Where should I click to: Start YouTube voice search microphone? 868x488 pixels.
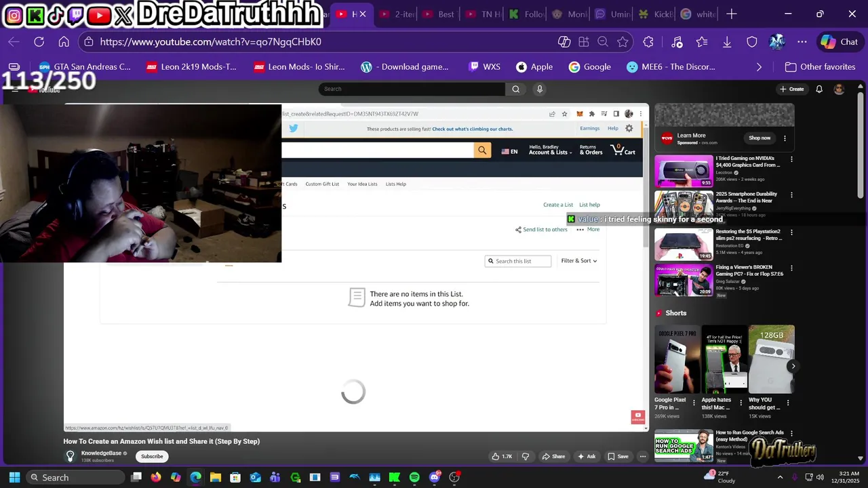pyautogui.click(x=540, y=89)
